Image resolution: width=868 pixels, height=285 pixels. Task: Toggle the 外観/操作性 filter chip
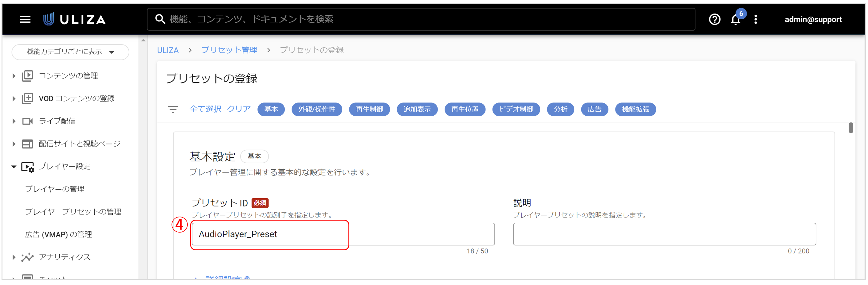click(x=317, y=109)
